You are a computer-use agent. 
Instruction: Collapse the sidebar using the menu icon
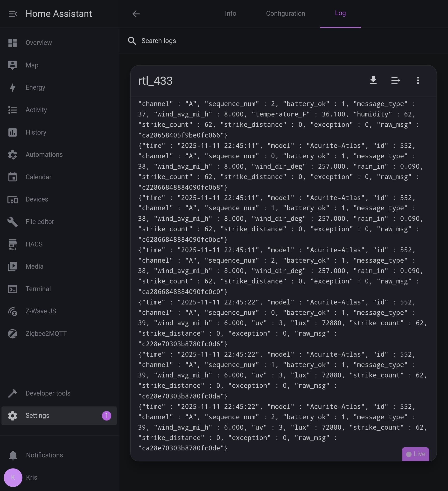(13, 14)
